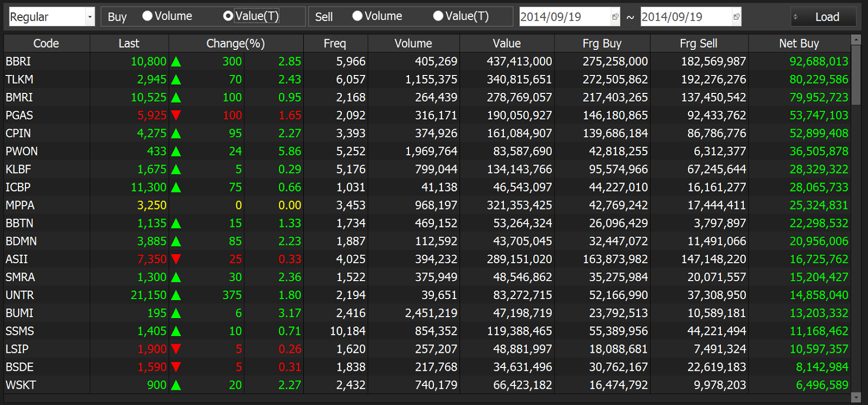Click the green up arrow beside BBRI

pos(176,62)
